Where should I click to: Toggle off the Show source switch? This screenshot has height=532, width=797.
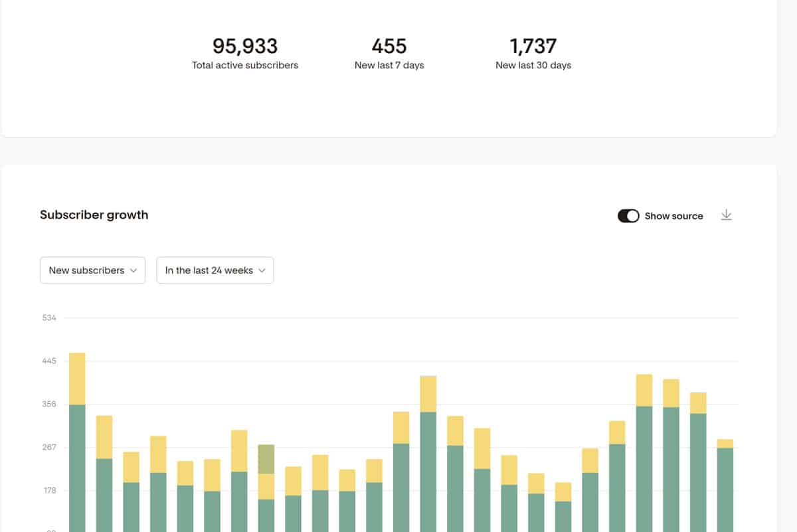click(628, 216)
